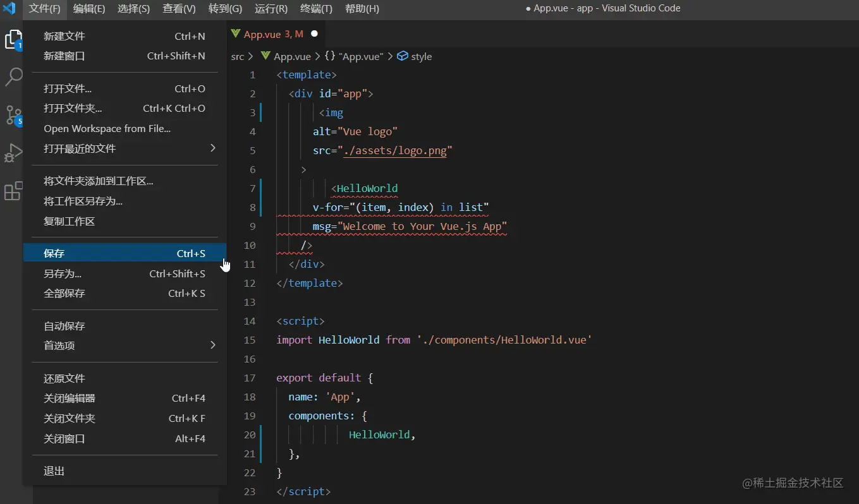Click the unsaved dot on App.vue tab
The height and width of the screenshot is (504, 859).
[x=314, y=34]
